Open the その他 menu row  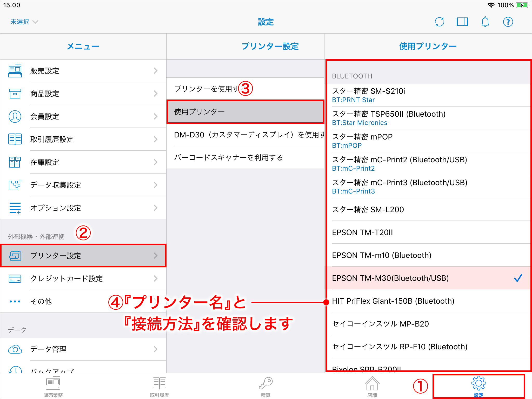[83, 301]
